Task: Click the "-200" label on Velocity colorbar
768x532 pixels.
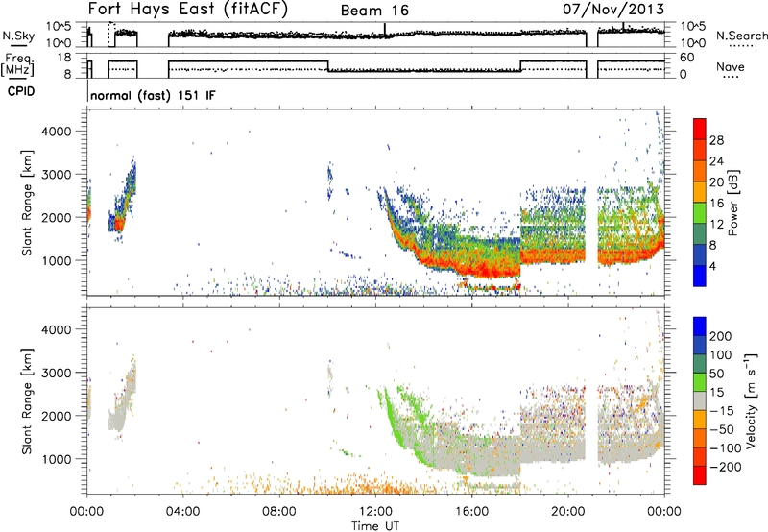Action: click(725, 467)
